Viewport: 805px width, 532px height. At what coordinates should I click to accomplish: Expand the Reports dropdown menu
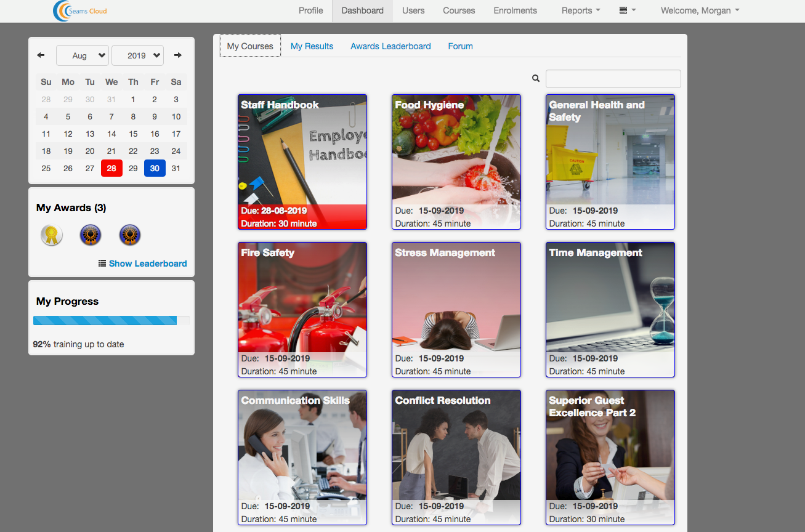580,10
